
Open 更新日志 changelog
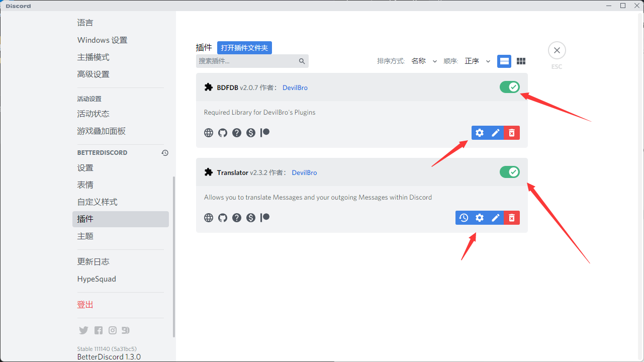point(121,261)
